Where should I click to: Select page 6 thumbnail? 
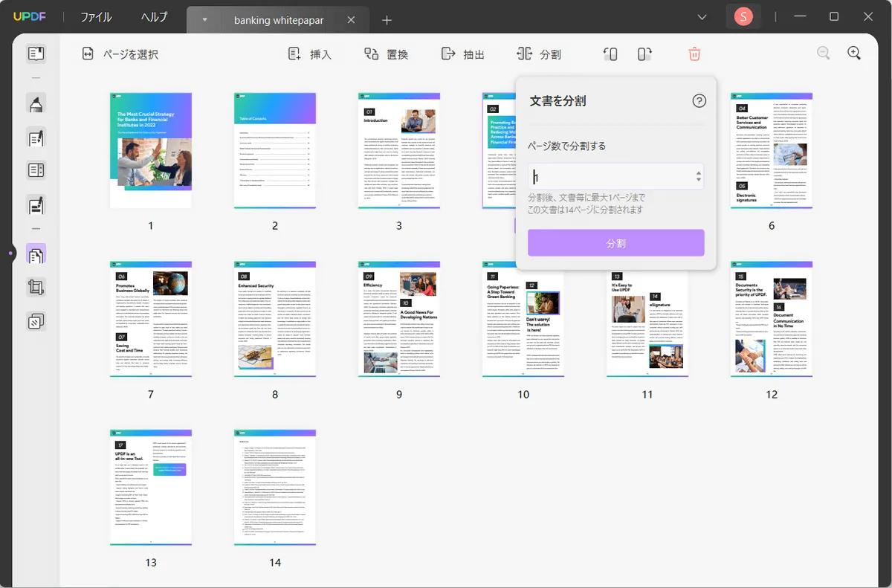pos(772,151)
